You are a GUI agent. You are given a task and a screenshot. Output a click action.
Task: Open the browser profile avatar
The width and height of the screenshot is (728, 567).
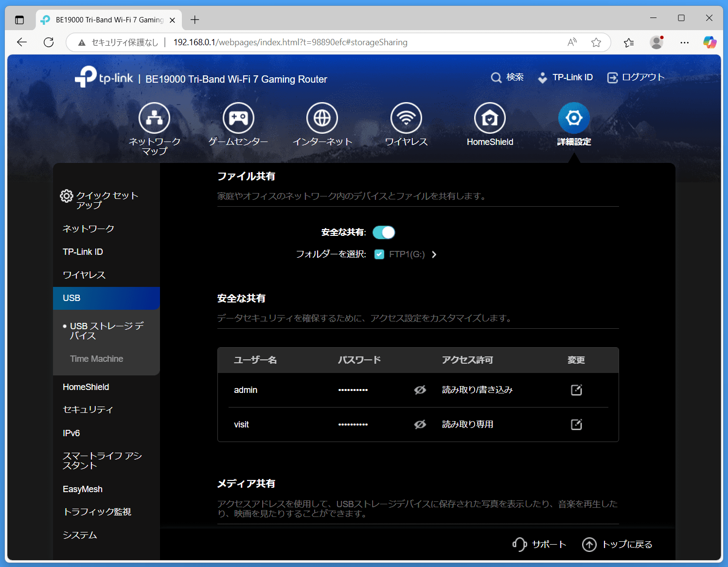(x=657, y=42)
